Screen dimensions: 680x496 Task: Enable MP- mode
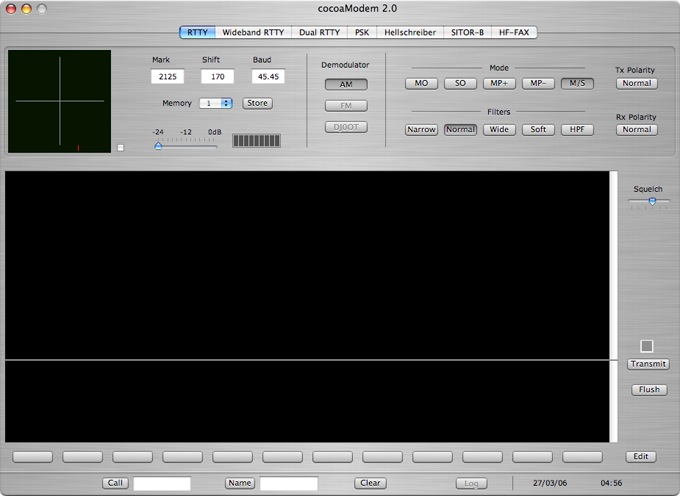tap(538, 83)
